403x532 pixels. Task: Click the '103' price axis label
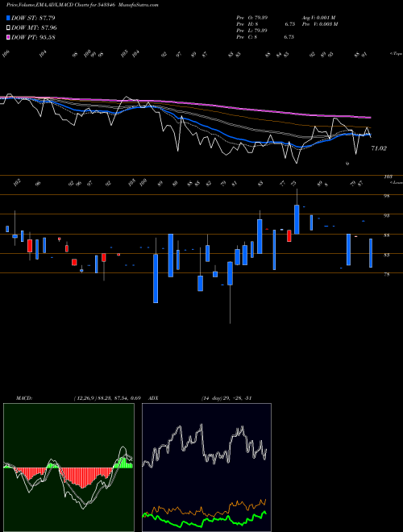(x=388, y=177)
